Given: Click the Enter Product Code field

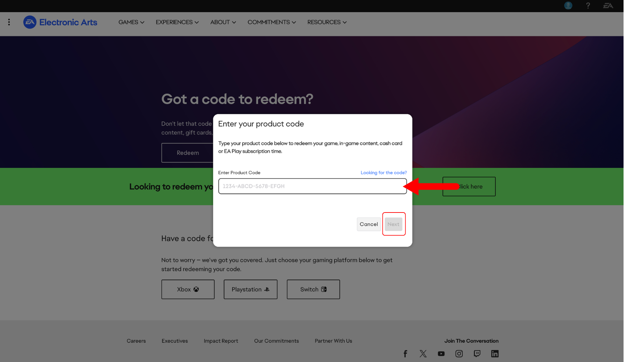Looking at the screenshot, I should point(312,186).
